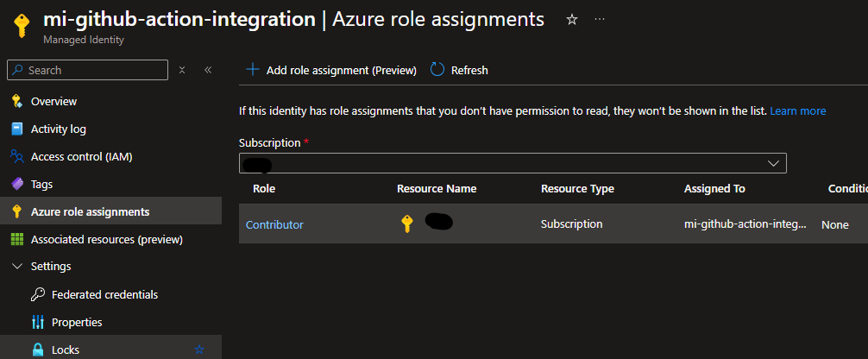Click the Managed Identity subtitle text

tap(84, 40)
